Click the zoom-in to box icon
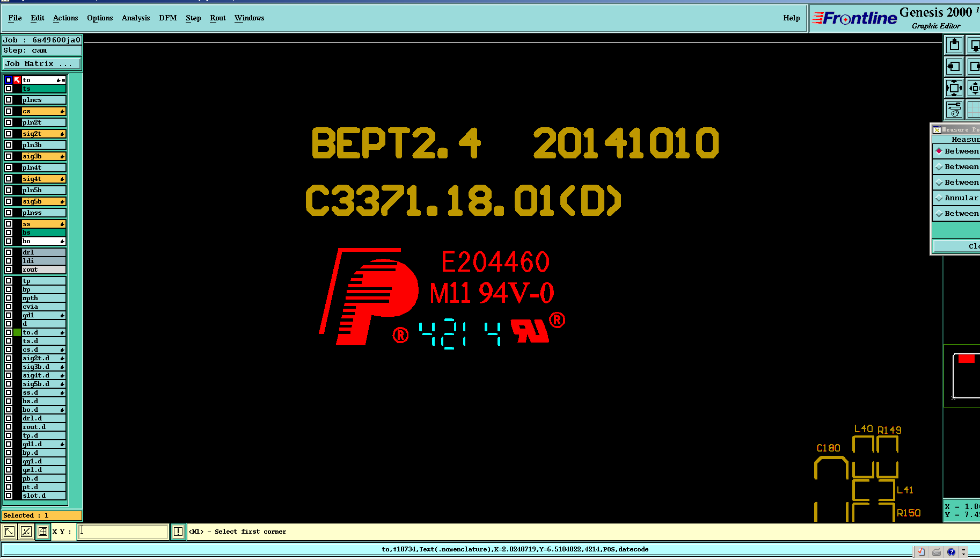 (954, 88)
